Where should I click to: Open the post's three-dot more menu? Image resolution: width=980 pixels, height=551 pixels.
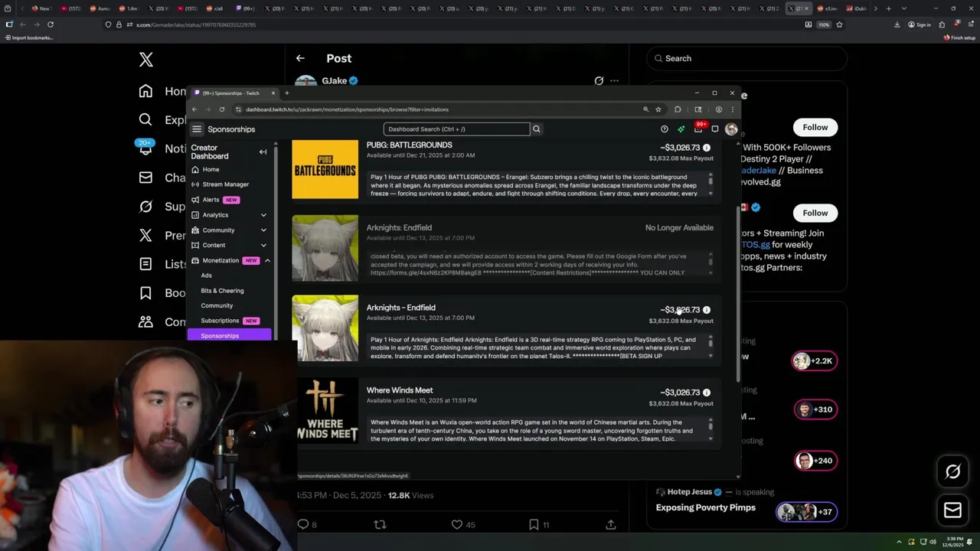614,80
